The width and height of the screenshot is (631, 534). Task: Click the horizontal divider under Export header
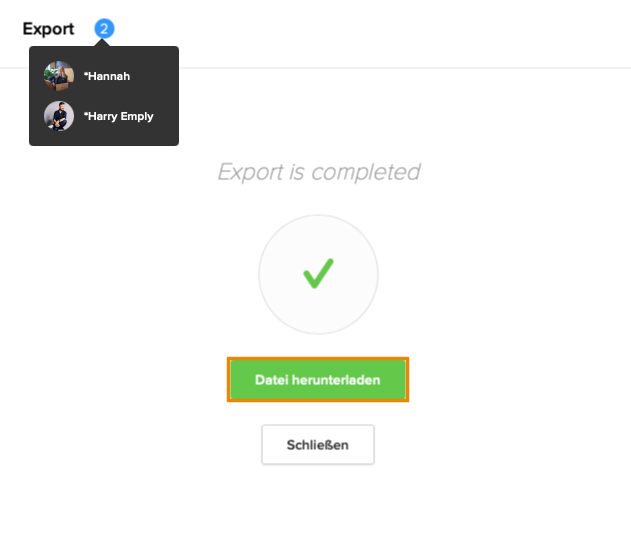pos(402,68)
